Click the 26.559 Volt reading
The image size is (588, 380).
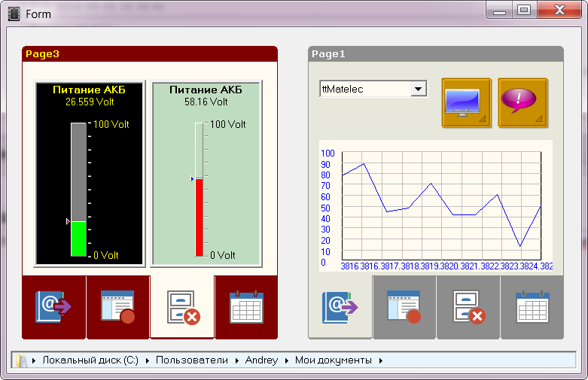tap(90, 102)
